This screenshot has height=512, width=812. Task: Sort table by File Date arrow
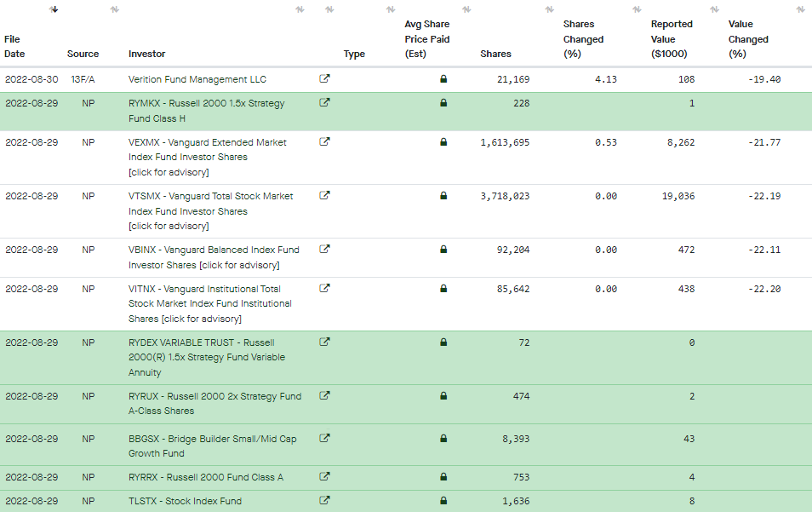coord(54,9)
